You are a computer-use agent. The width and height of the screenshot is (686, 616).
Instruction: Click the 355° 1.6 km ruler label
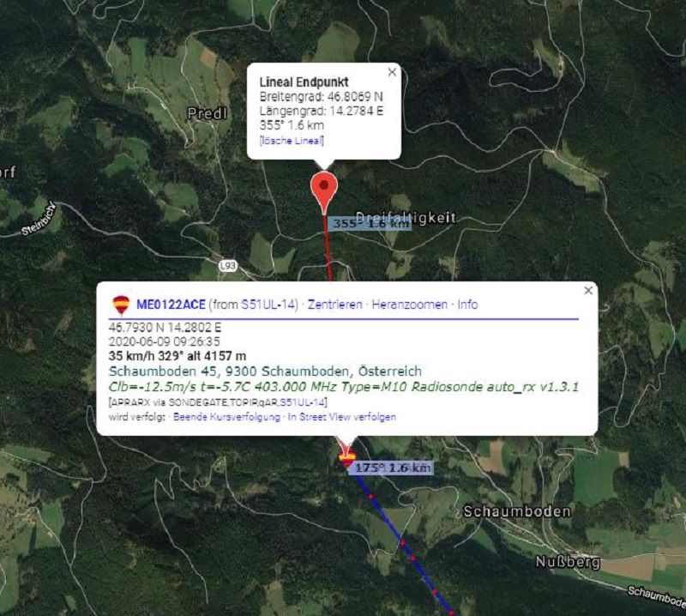(x=370, y=224)
